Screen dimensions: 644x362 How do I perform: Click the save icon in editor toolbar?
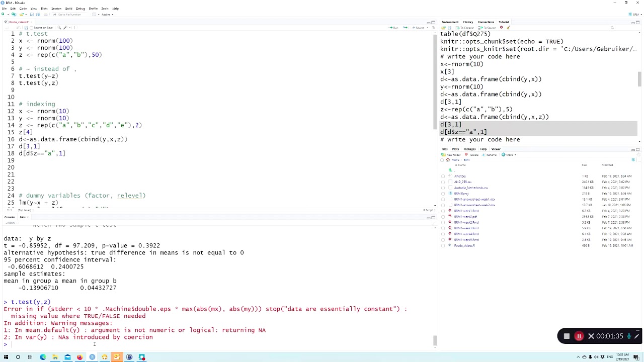[26, 28]
